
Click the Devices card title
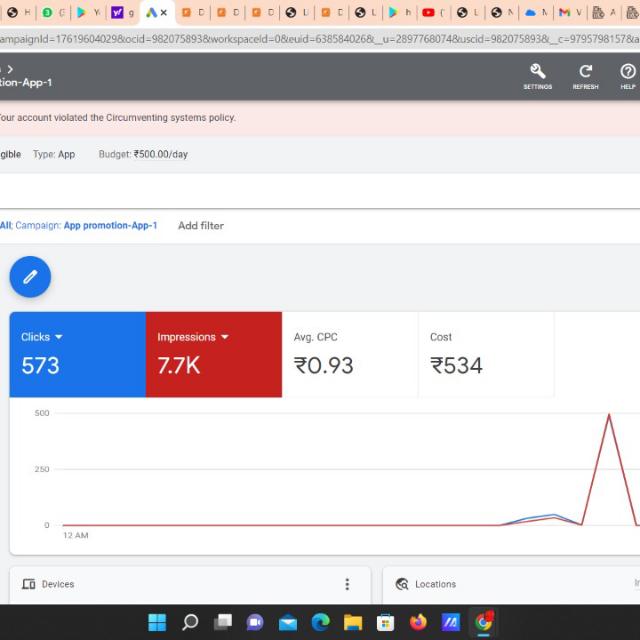point(58,584)
